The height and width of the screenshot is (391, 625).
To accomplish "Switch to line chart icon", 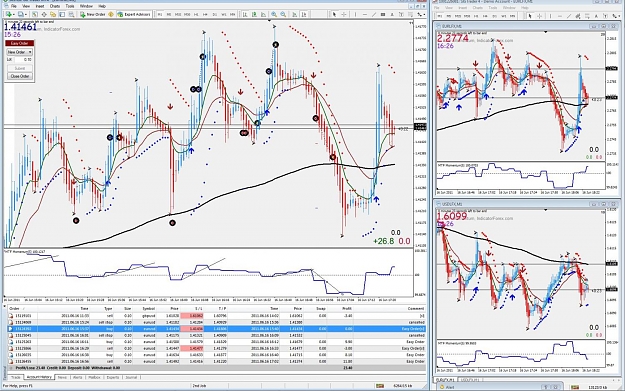I will click(263, 14).
